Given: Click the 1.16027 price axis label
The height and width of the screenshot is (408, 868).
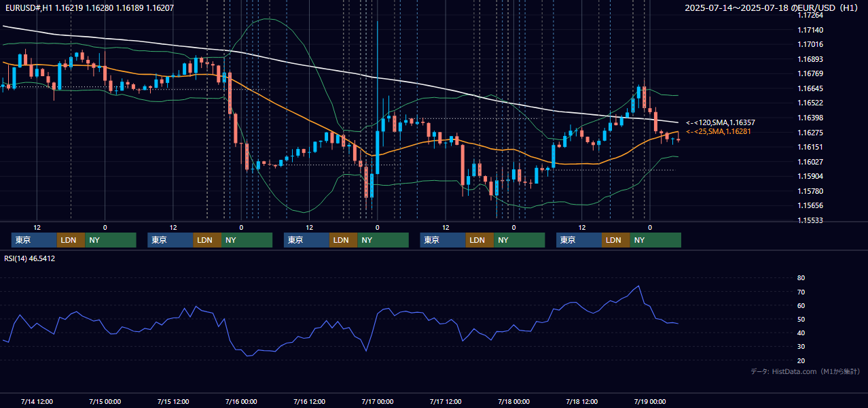Looking at the screenshot, I should (x=811, y=162).
